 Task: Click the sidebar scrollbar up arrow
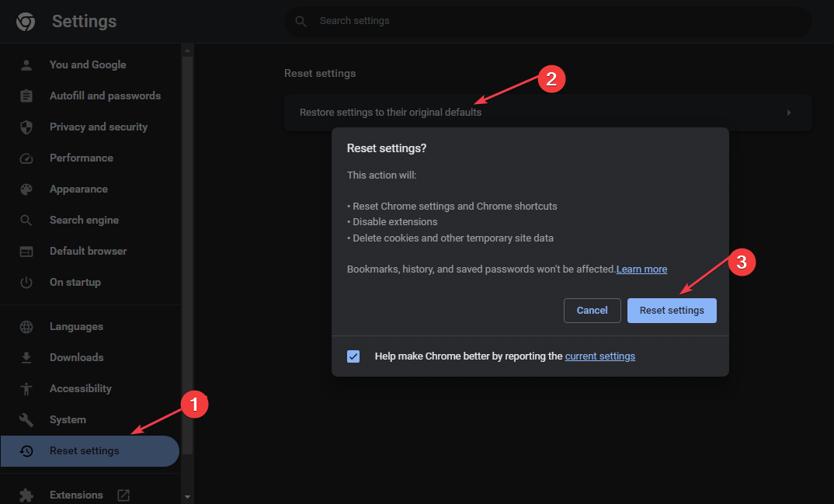point(187,50)
